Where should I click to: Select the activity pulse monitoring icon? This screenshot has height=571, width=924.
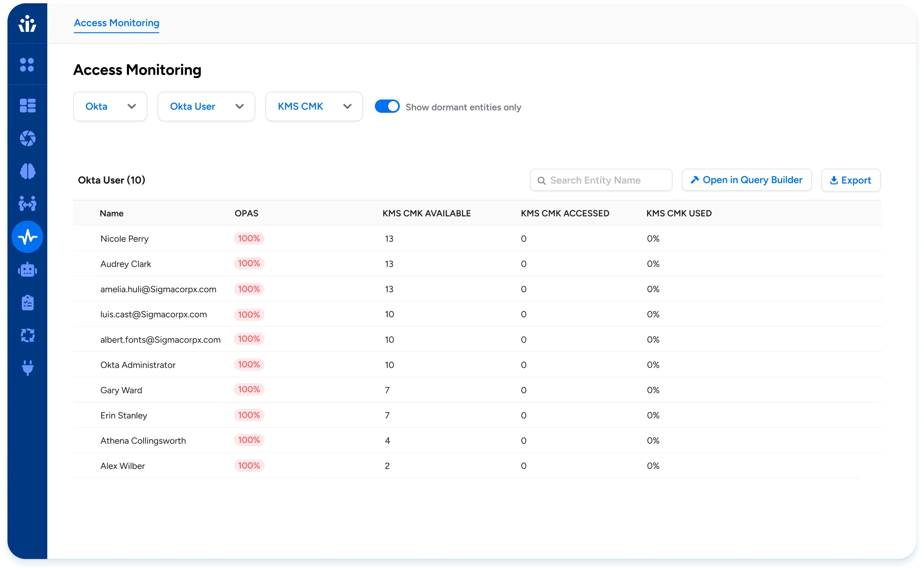pos(27,237)
